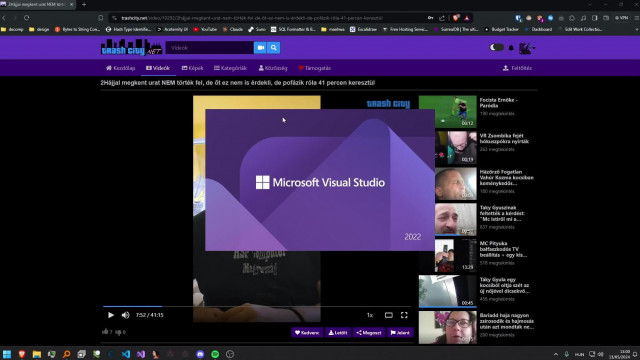
Task: Open the Focista Erőke Paródia video thumbnail
Action: 447,111
